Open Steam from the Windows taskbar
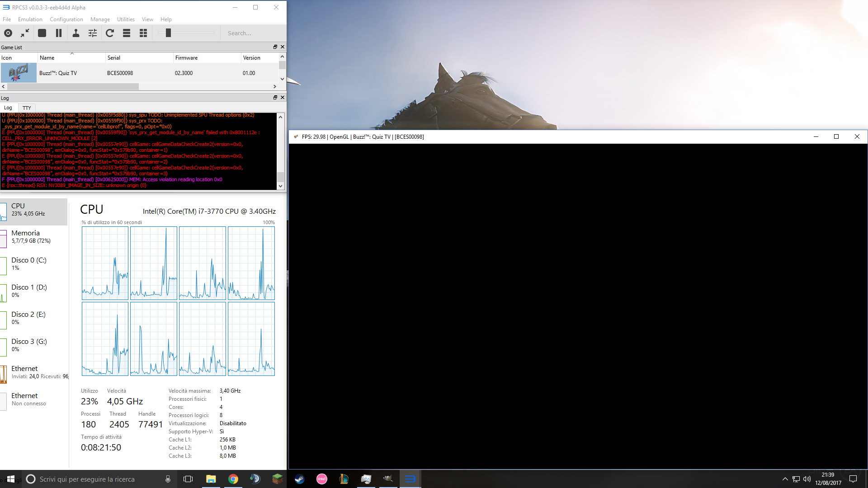The width and height of the screenshot is (868, 488). (299, 479)
